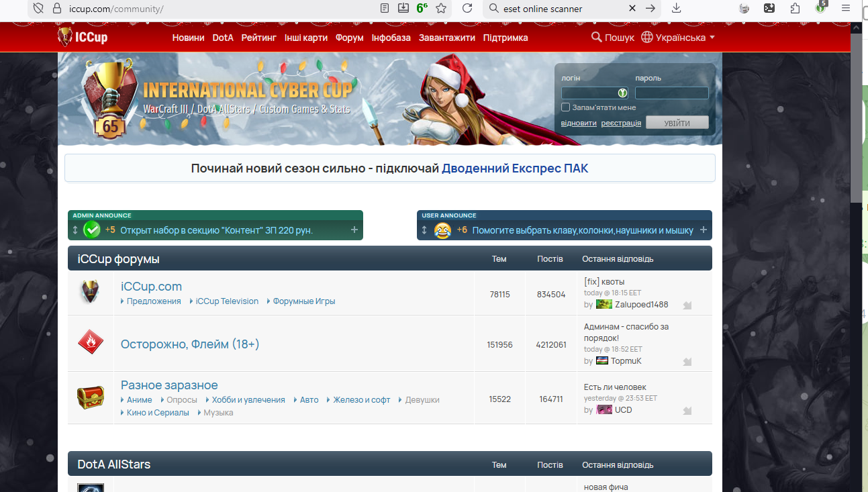Toggle the reader view icon in address bar
This screenshot has width=868, height=492.
click(385, 8)
